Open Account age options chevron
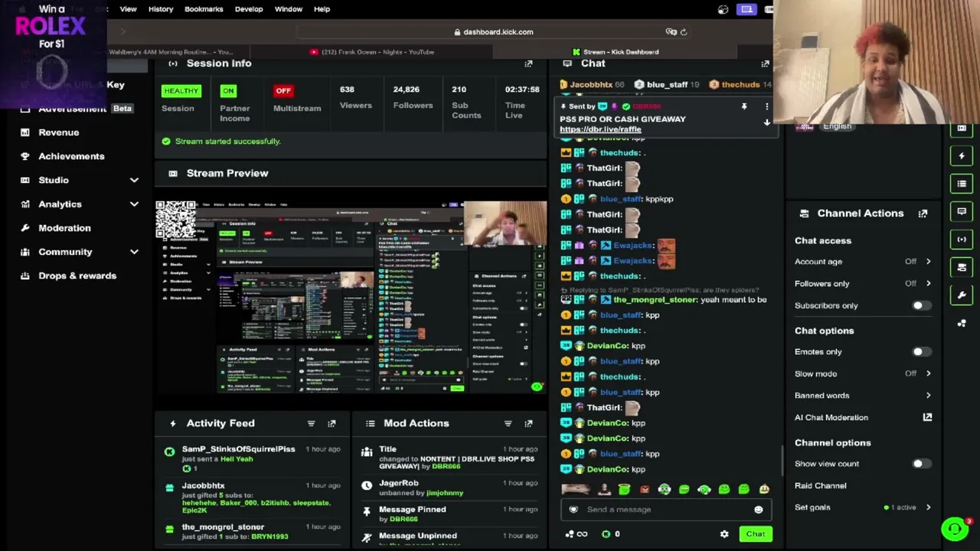 [928, 262]
